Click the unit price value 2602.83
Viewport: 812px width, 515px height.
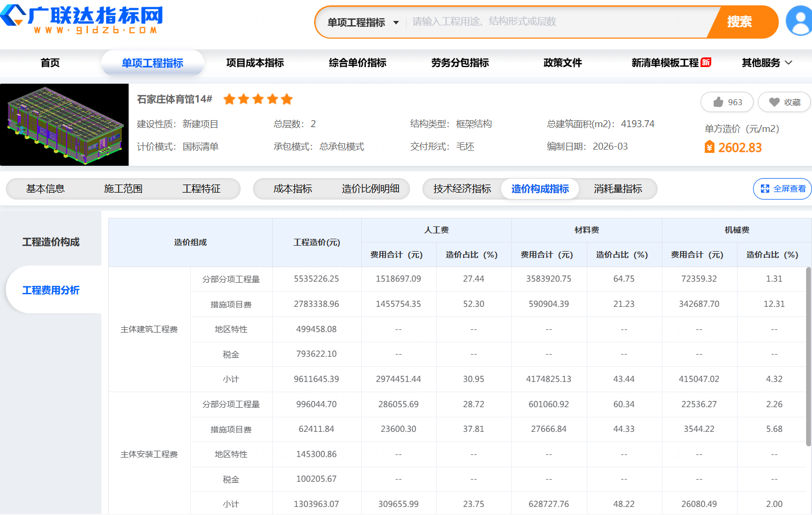click(740, 148)
